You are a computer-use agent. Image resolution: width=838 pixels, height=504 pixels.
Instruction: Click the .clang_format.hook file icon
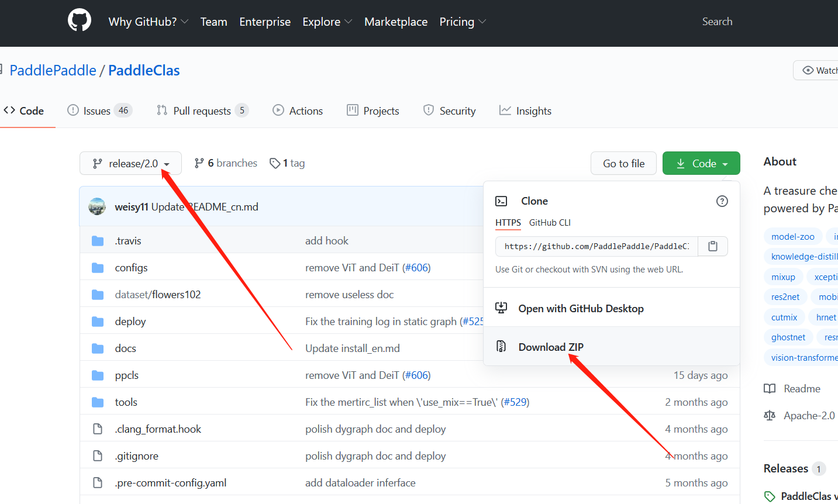98,429
